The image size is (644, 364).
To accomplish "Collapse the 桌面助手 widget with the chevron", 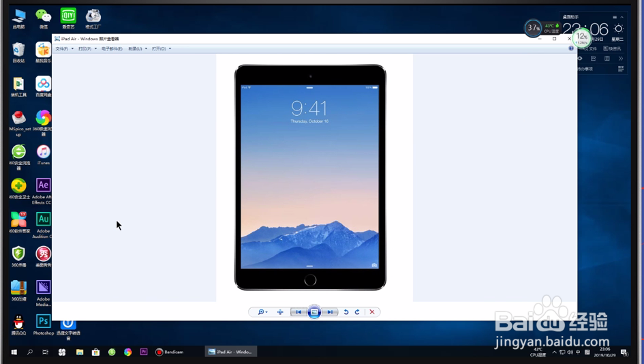I will 622,17.
